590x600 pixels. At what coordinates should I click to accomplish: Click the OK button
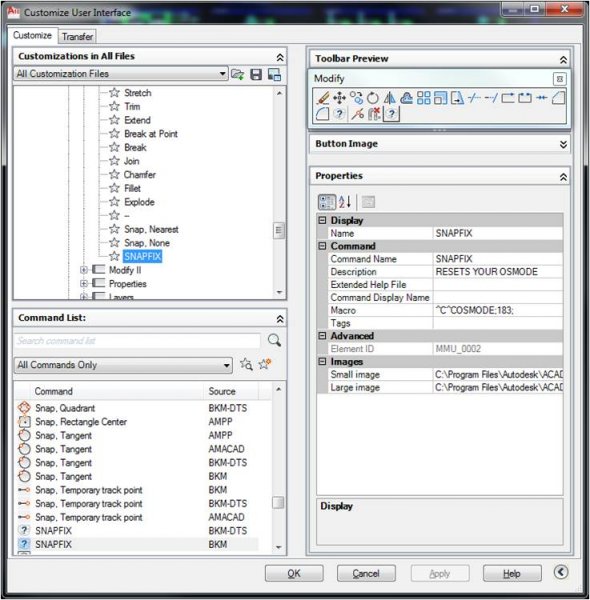click(294, 573)
